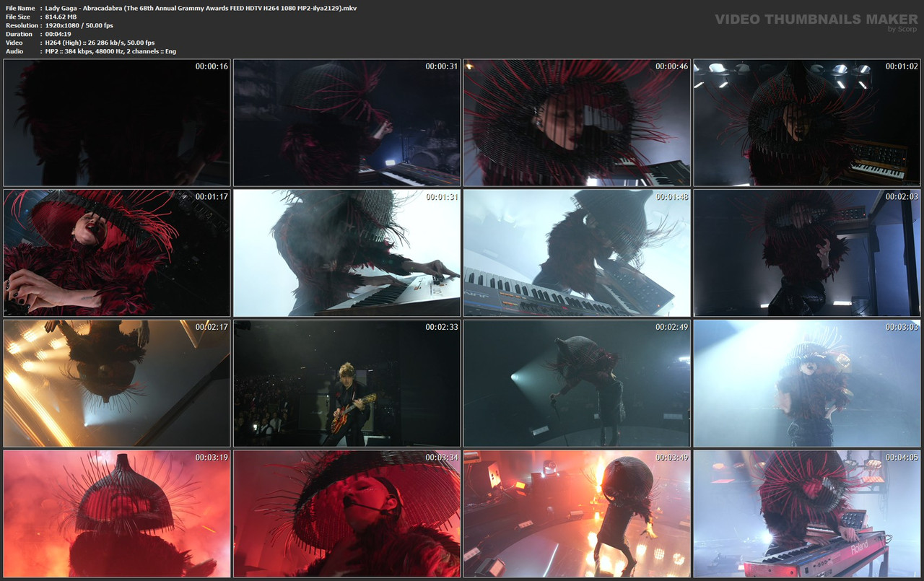Viewport: 924px width, 581px height.
Task: Pick the 00:02:33 guitarist frame
Action: pos(346,383)
